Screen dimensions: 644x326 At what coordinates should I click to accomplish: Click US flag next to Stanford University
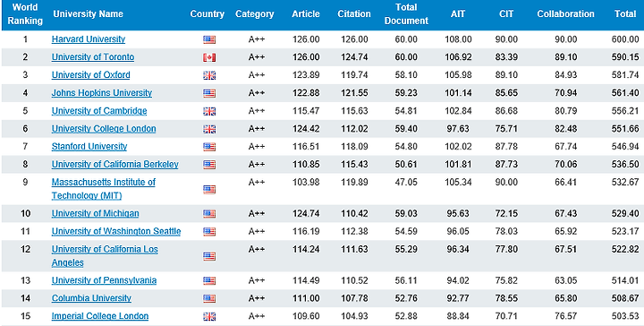tap(209, 147)
